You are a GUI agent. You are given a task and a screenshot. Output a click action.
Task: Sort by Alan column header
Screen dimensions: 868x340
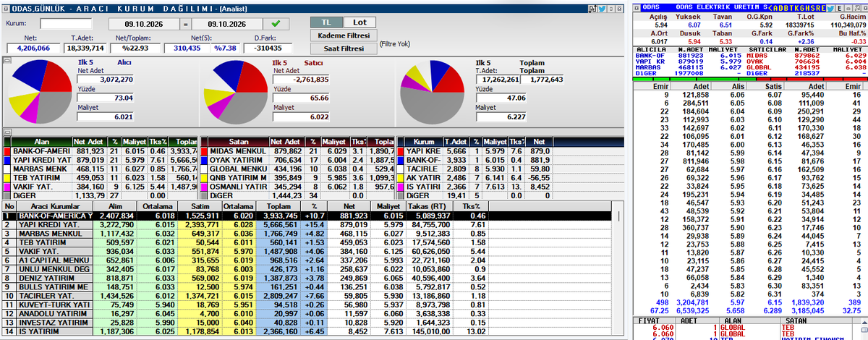(x=42, y=142)
